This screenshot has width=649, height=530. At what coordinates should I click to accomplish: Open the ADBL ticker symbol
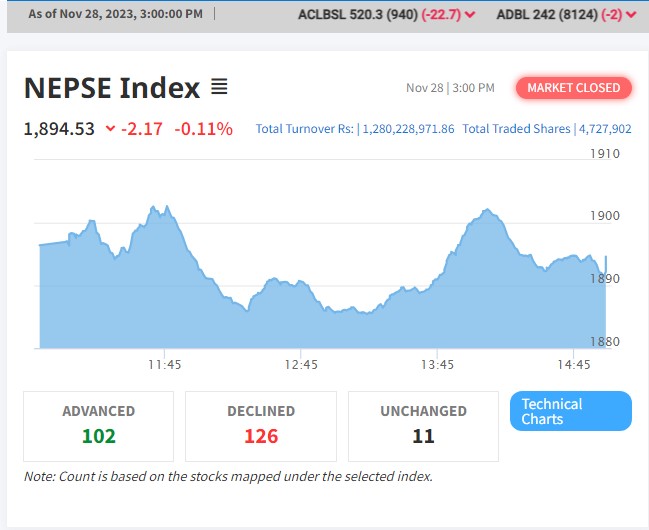coord(514,15)
